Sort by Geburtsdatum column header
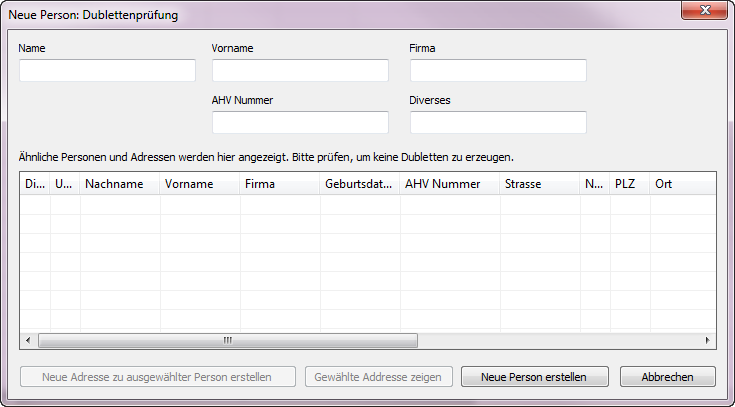The width and height of the screenshot is (735, 407). click(x=360, y=184)
